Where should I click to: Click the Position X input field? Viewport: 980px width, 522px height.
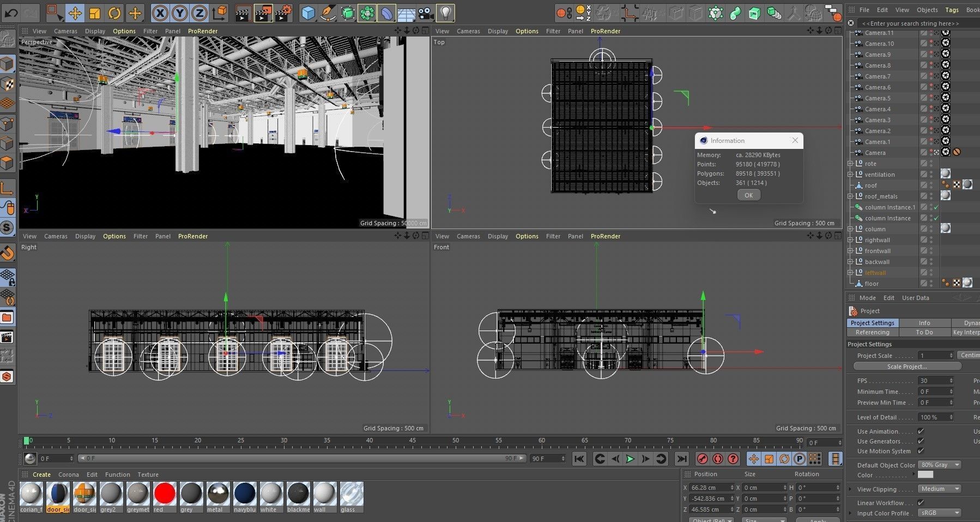tap(711, 488)
